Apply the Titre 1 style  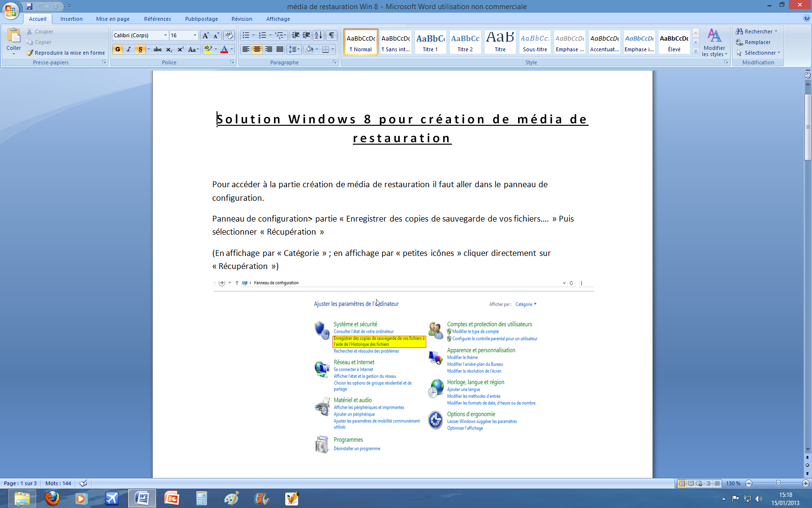[430, 42]
